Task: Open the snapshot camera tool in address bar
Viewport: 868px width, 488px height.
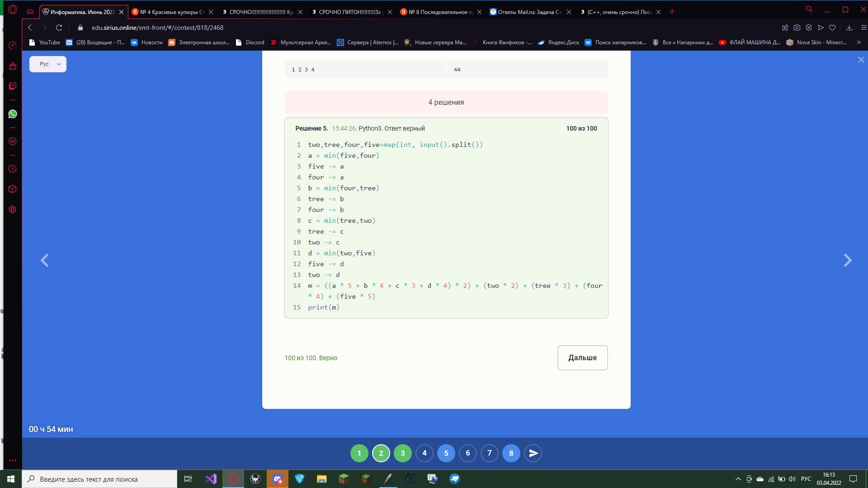Action: (797, 28)
